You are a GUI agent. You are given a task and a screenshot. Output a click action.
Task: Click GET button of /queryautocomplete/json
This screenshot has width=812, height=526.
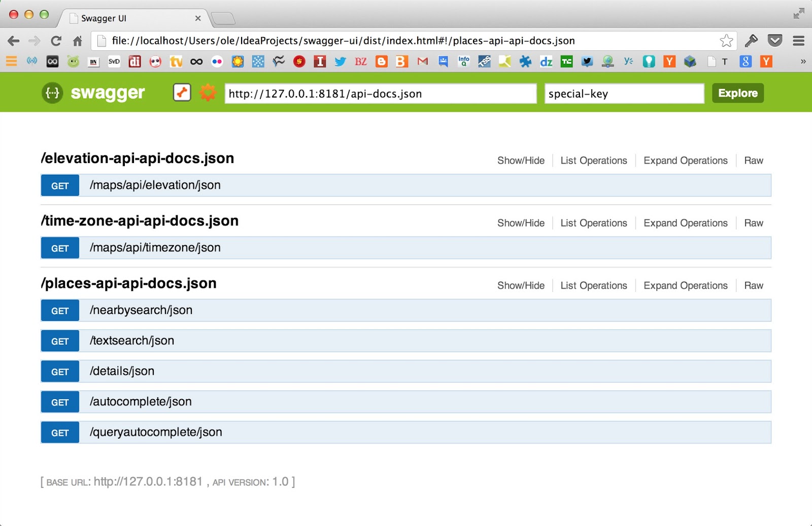click(60, 433)
